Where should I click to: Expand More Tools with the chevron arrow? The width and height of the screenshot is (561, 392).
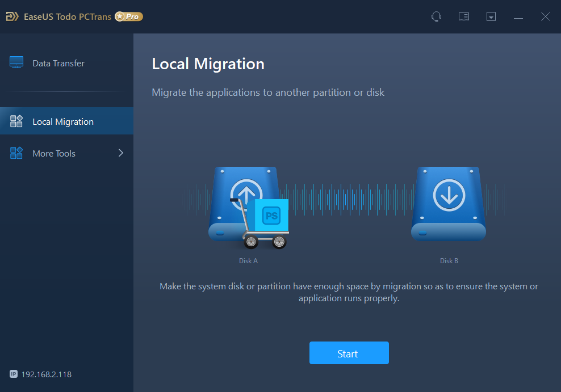coord(121,153)
